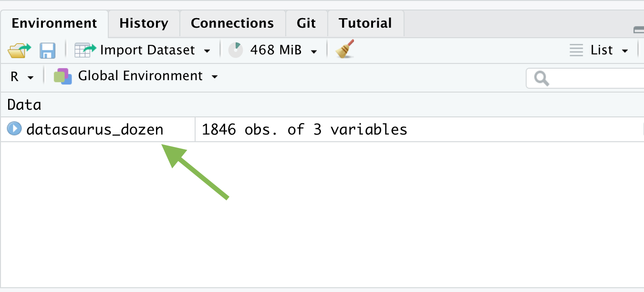Switch to the Connections tab
This screenshot has height=292, width=644.
pos(232,23)
